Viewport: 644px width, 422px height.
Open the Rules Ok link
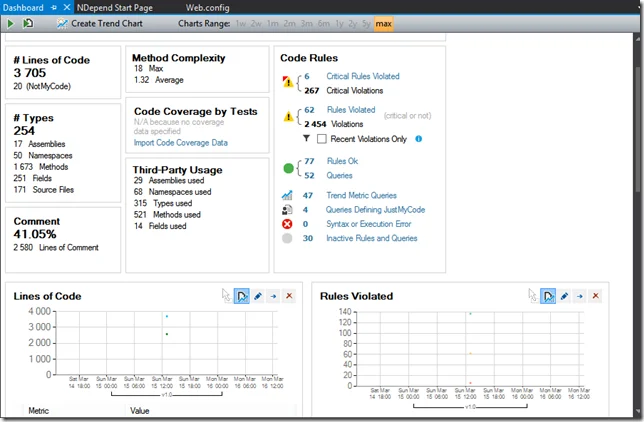coord(342,161)
